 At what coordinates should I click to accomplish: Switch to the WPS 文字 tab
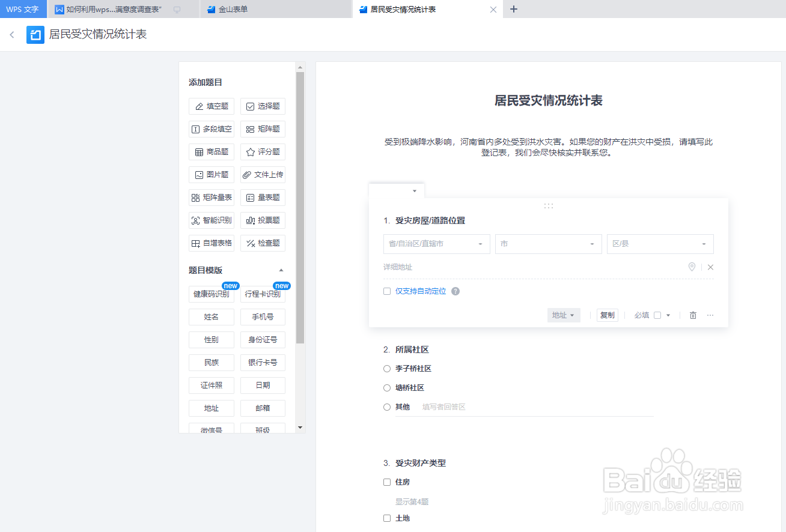[23, 9]
